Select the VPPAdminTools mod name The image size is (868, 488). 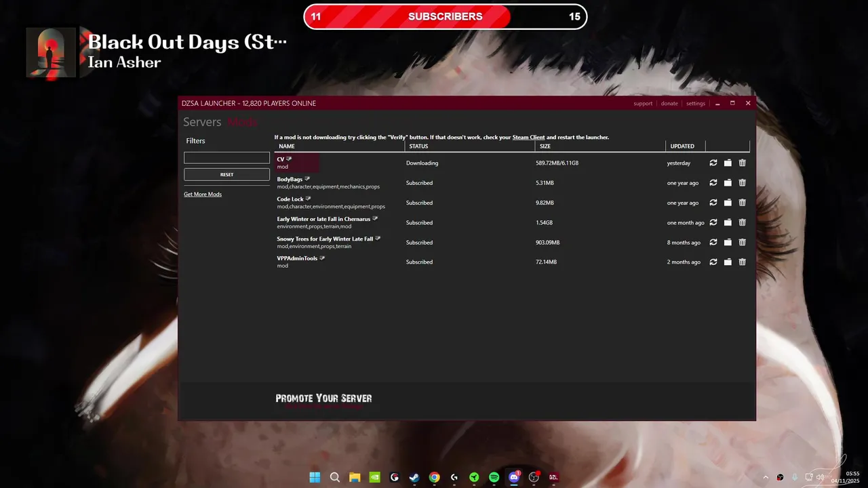coord(297,259)
